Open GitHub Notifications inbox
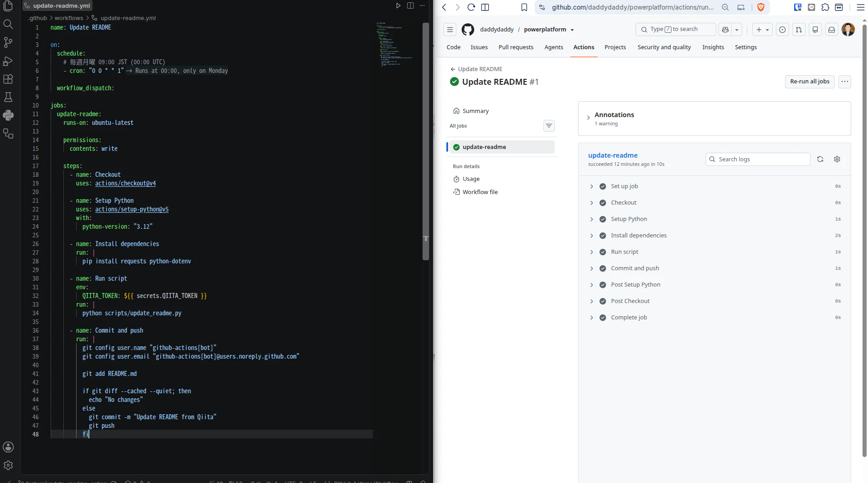Viewport: 868px width, 483px height. pyautogui.click(x=832, y=30)
